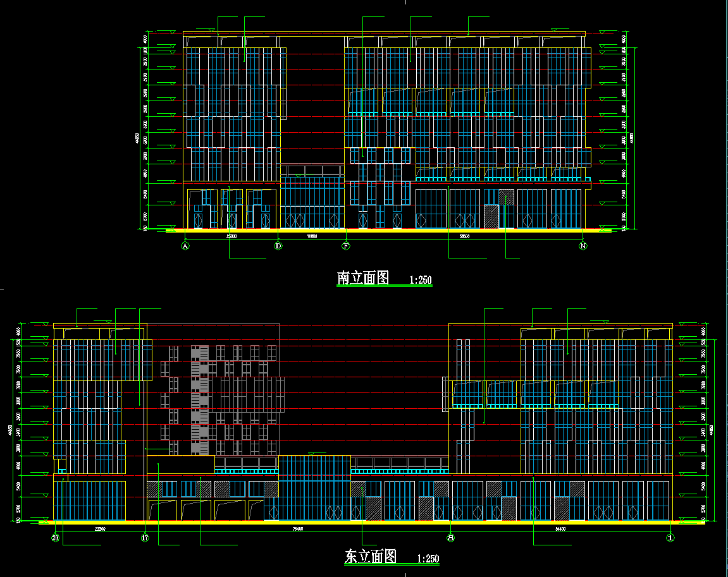728x577 pixels.
Task: Pick the dimension text between axes F and N
Action: pos(464,236)
